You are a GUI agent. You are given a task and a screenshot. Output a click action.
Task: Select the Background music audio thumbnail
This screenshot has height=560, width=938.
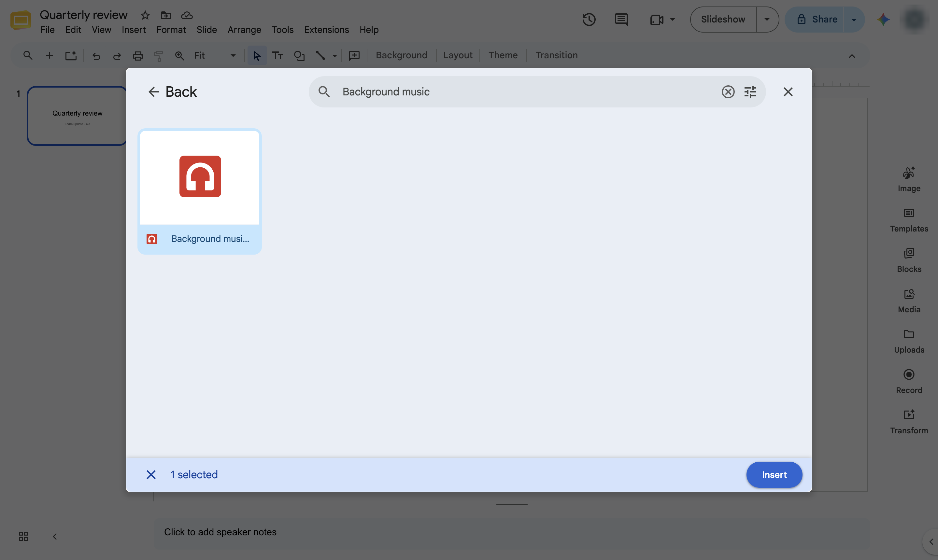tap(200, 192)
